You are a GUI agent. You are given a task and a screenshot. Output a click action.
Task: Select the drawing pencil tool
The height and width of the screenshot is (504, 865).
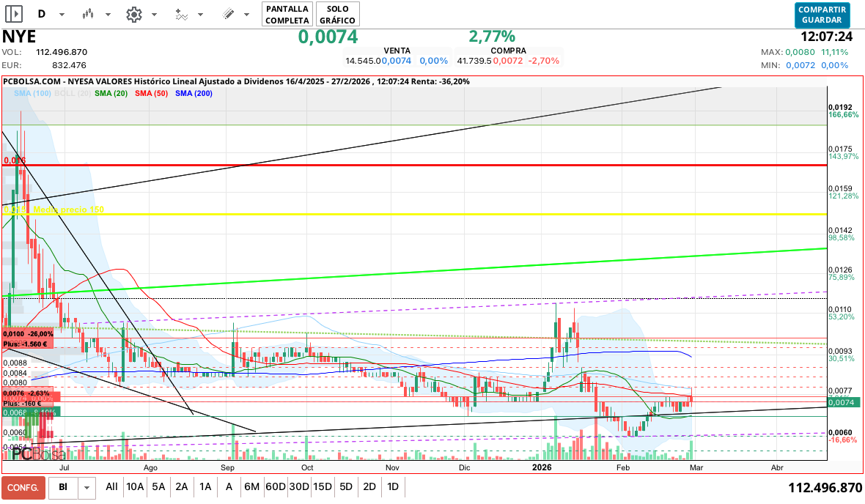(x=228, y=15)
